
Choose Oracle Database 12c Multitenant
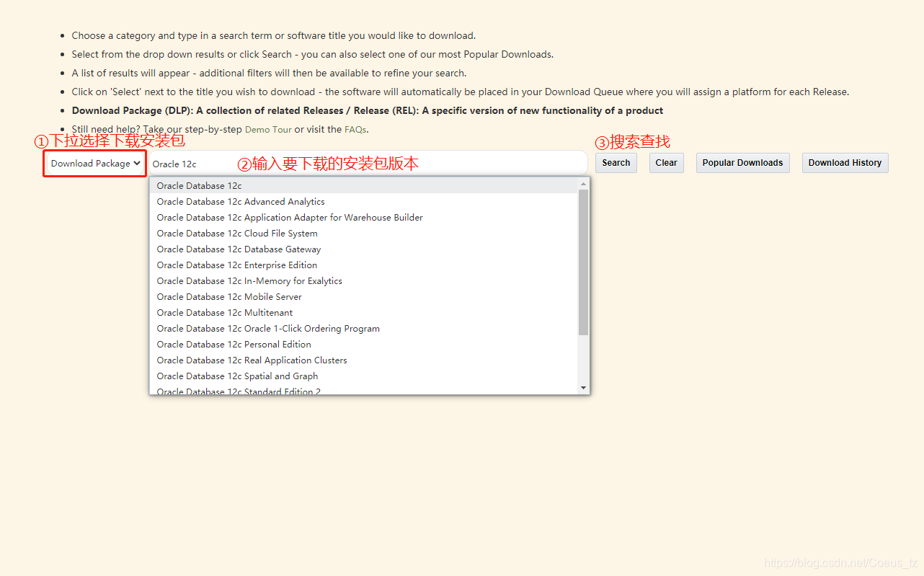tap(364, 313)
